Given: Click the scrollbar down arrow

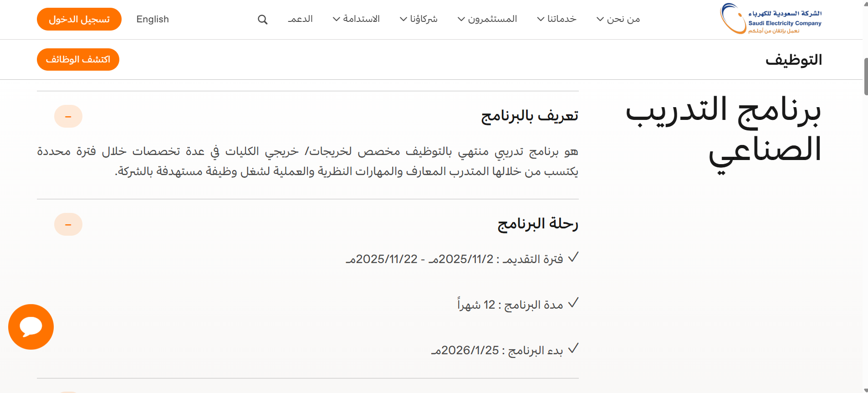Looking at the screenshot, I should pos(865,390).
